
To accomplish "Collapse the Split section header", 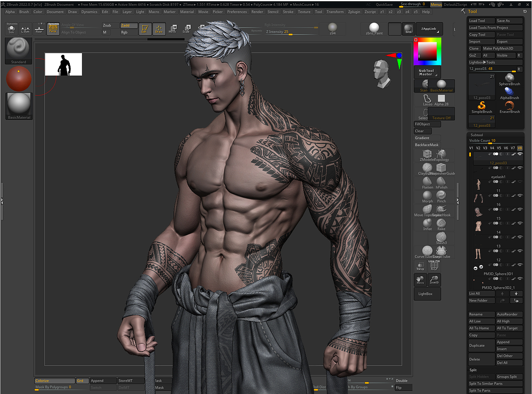I will click(x=473, y=370).
